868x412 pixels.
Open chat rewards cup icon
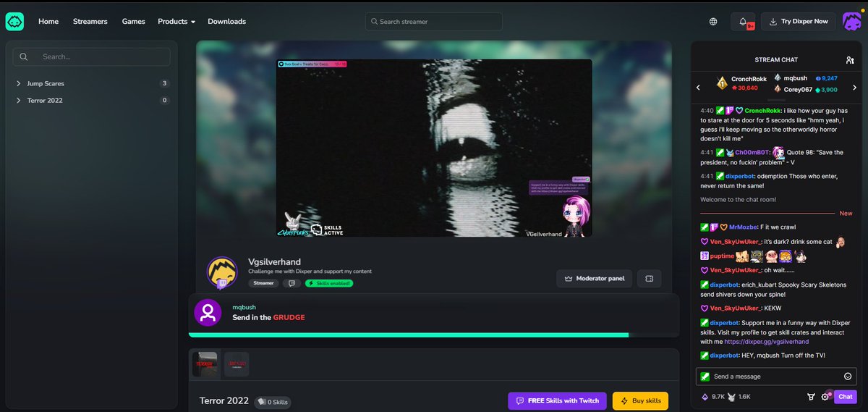tap(811, 397)
